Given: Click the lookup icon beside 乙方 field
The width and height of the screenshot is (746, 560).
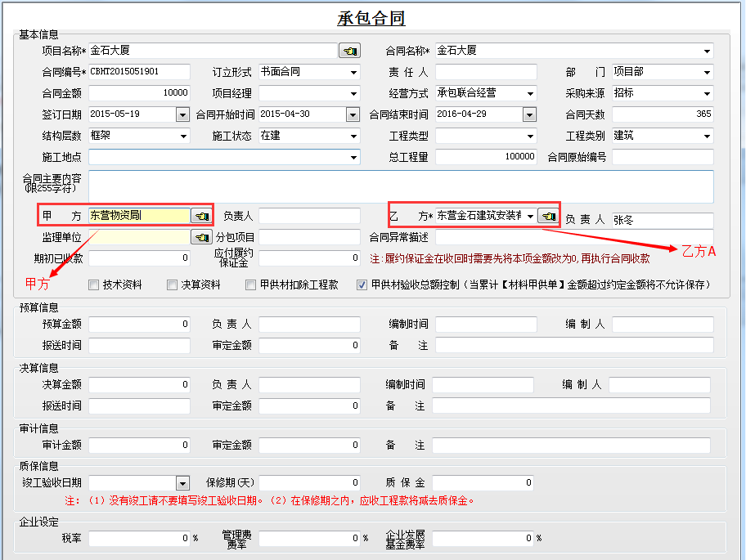Looking at the screenshot, I should 547,216.
